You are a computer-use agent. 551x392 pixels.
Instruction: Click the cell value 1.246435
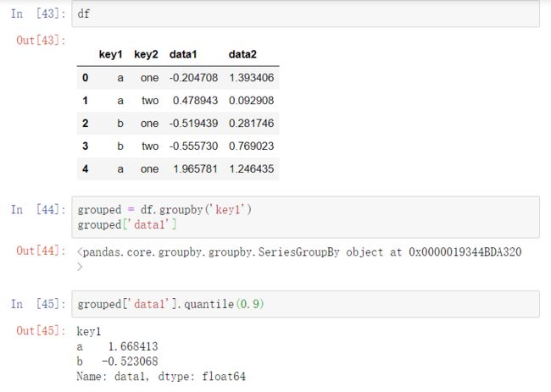coord(252,168)
